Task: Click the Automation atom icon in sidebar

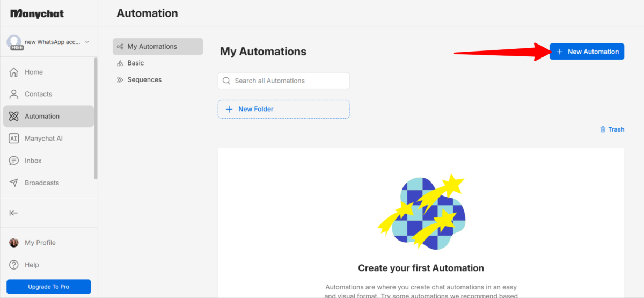Action: click(14, 116)
